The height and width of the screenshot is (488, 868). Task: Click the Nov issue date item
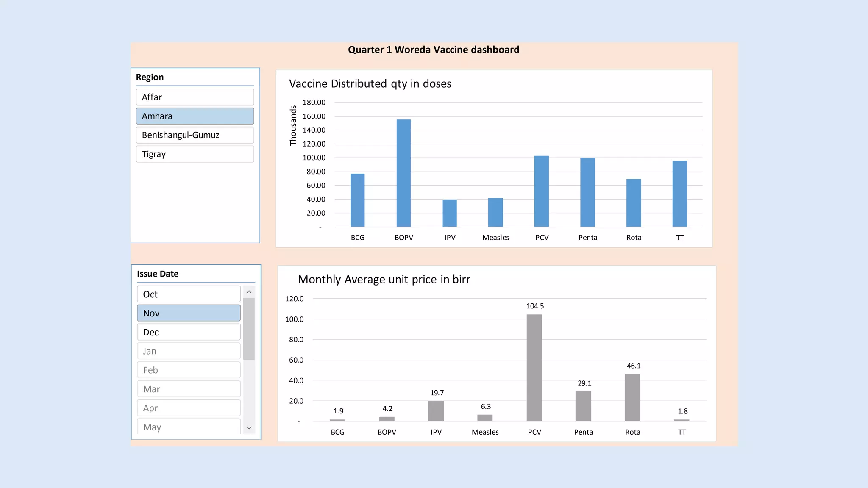[189, 313]
